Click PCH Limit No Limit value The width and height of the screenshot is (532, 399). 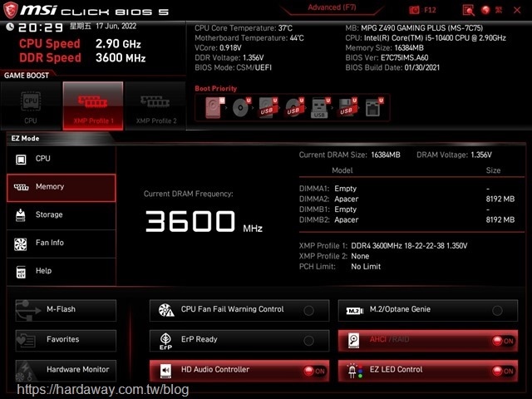coord(366,267)
